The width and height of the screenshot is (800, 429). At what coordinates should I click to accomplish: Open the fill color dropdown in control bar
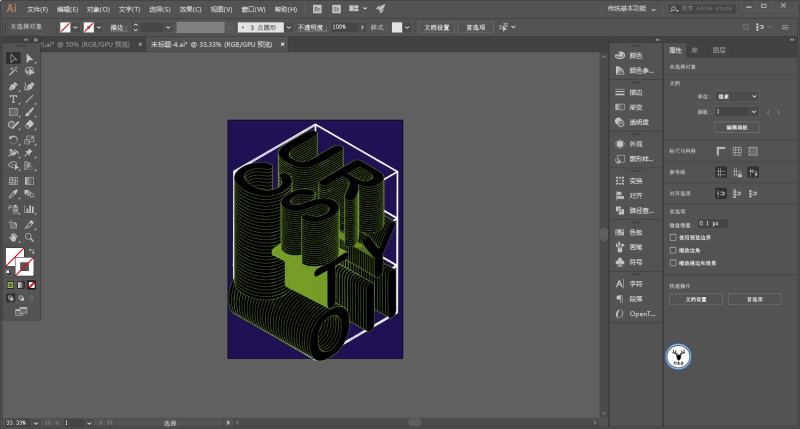76,28
